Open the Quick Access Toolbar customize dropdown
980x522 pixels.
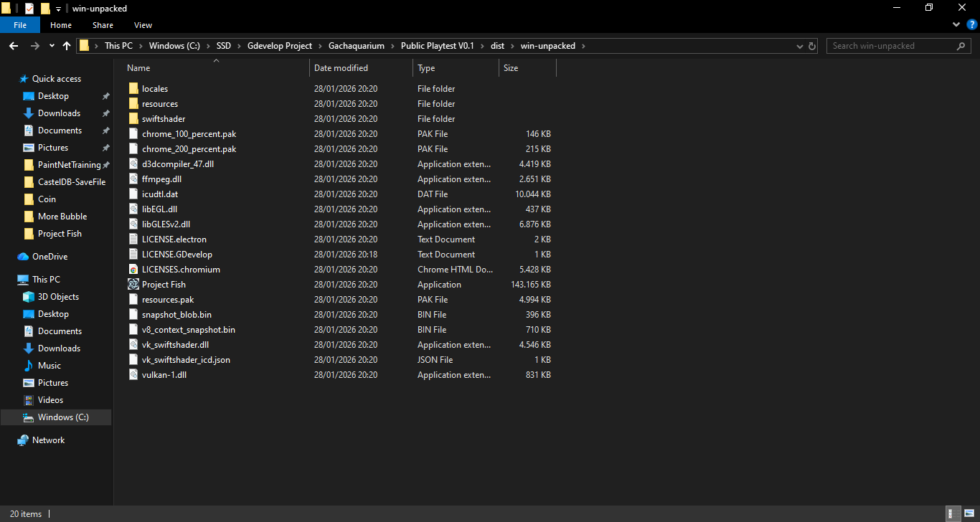[x=58, y=9]
